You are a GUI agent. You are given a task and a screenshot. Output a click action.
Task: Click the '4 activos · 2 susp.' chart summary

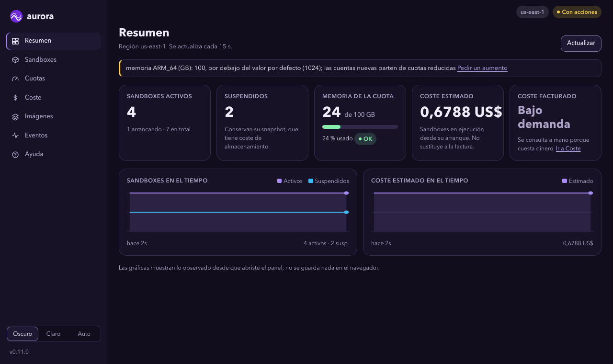click(326, 243)
